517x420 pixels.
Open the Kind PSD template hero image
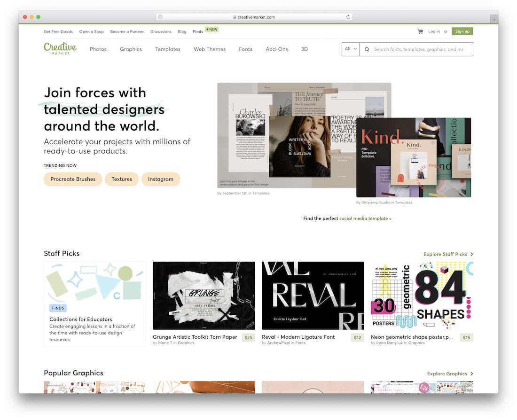click(414, 157)
